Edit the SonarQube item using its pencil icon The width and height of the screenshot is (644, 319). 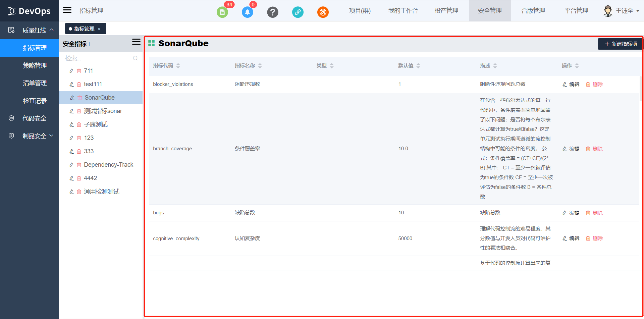tap(71, 98)
